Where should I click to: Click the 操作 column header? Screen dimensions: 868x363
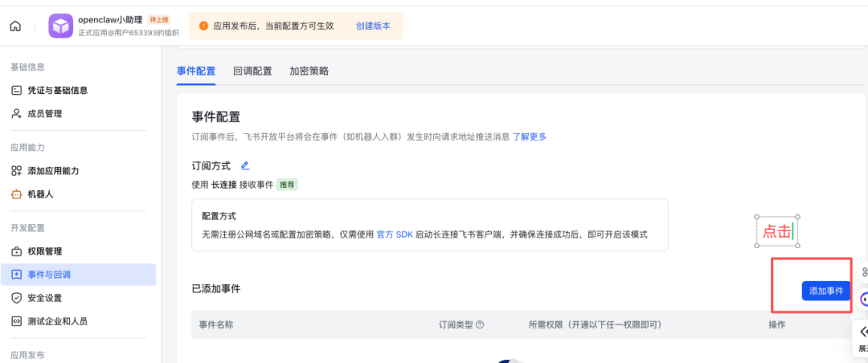pyautogui.click(x=776, y=324)
